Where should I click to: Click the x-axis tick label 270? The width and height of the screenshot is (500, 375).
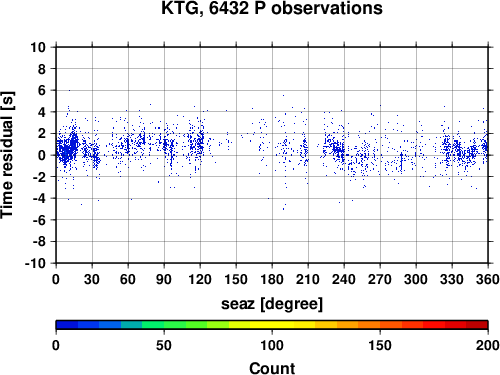point(380,279)
